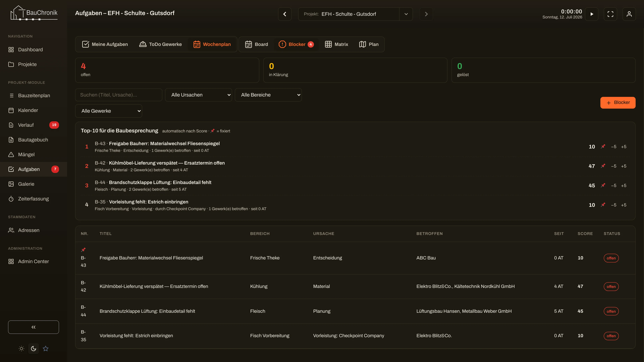Open the Admin Center

(x=34, y=261)
